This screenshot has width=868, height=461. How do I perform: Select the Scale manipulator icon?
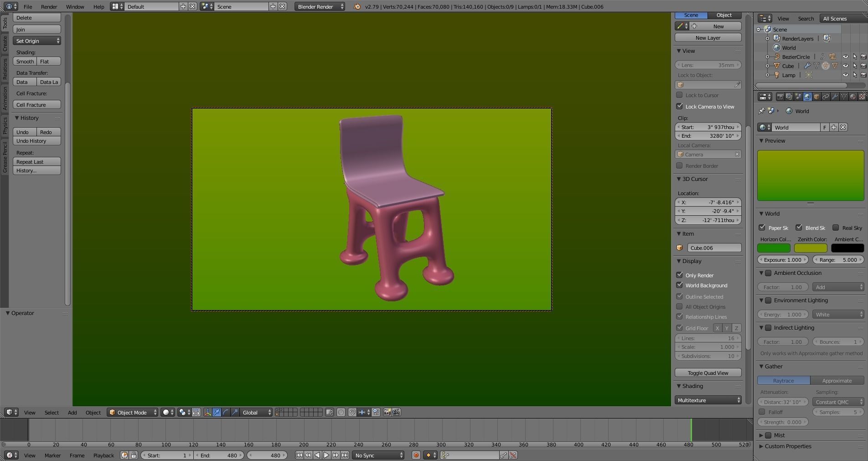click(235, 412)
